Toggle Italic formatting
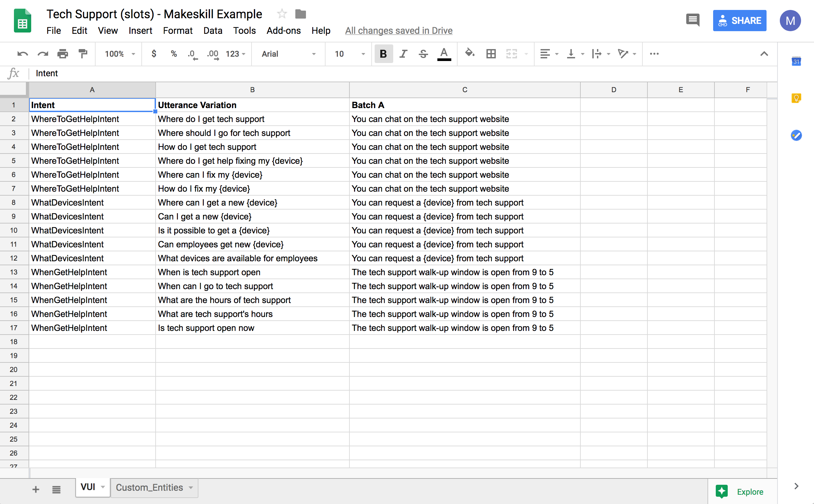Image resolution: width=814 pixels, height=504 pixels. click(x=404, y=54)
